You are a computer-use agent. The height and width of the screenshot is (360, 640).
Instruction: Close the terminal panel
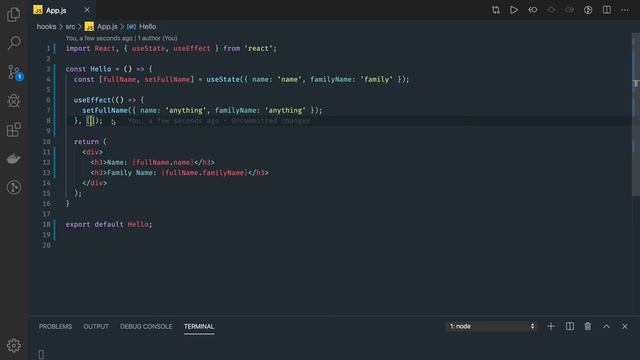[625, 326]
